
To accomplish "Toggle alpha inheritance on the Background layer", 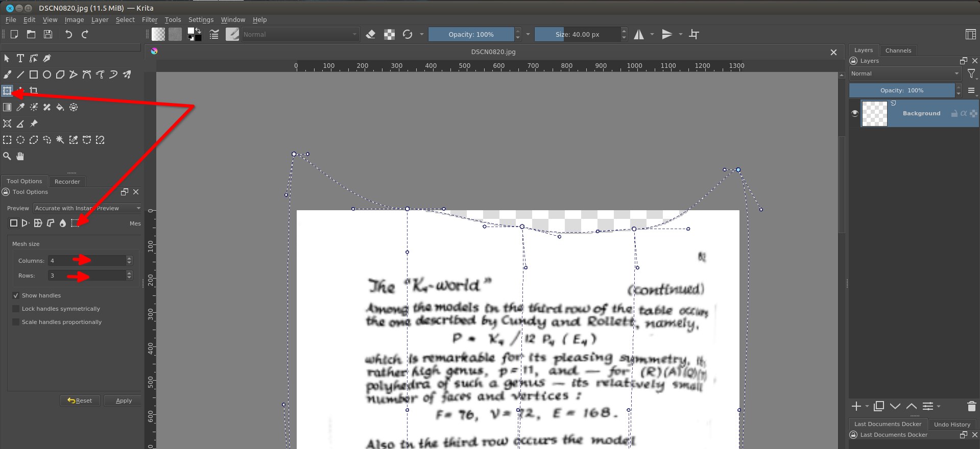I will (x=963, y=113).
